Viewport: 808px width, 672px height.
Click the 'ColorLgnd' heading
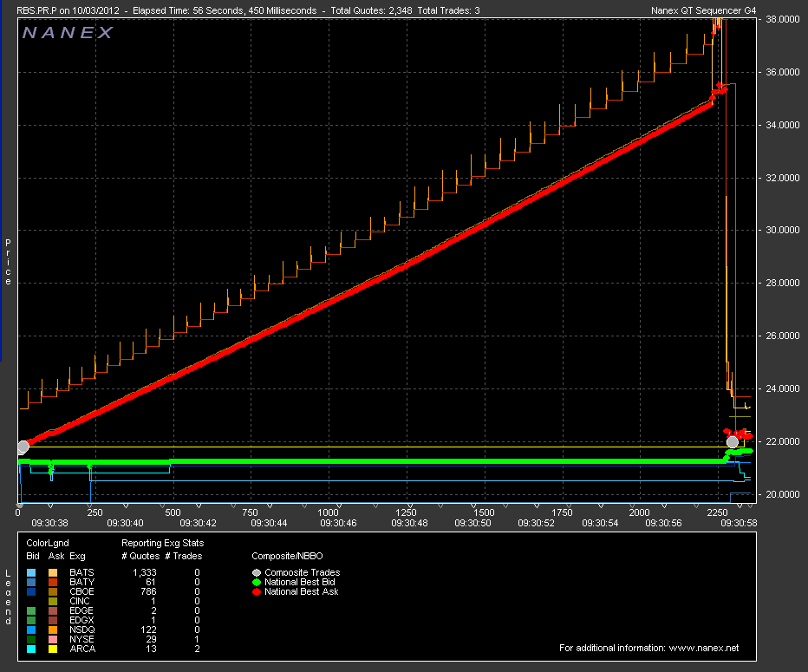point(48,543)
